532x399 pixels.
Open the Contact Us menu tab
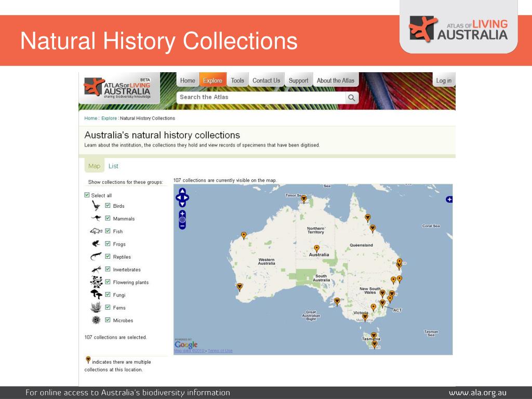[x=267, y=81]
